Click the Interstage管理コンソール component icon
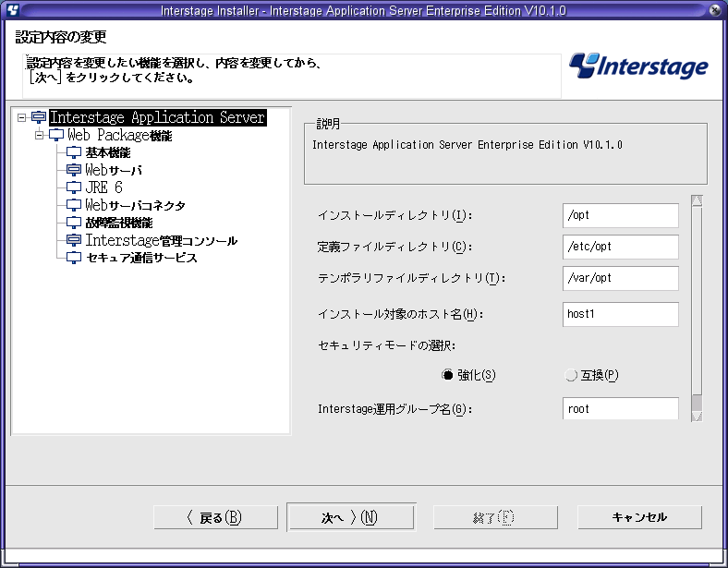This screenshot has height=568, width=728. coord(74,240)
